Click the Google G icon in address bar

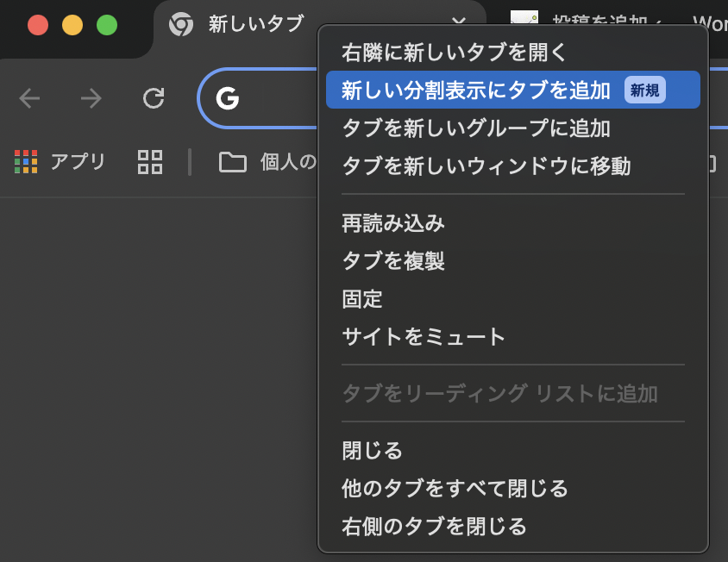point(228,98)
